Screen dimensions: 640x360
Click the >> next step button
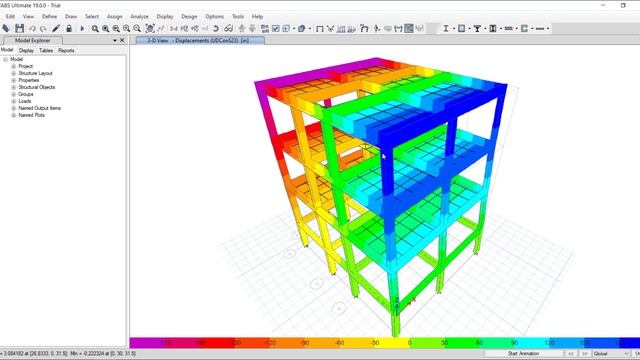tap(584, 353)
